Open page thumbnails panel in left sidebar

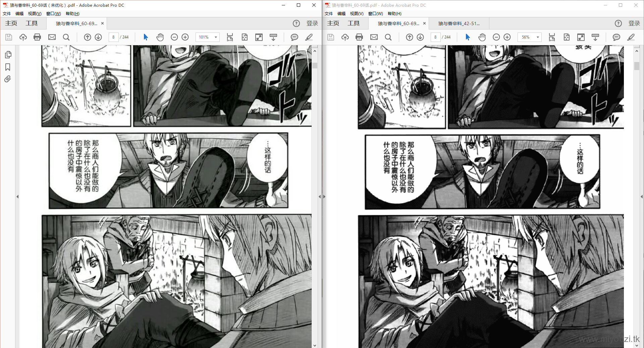coord(8,55)
